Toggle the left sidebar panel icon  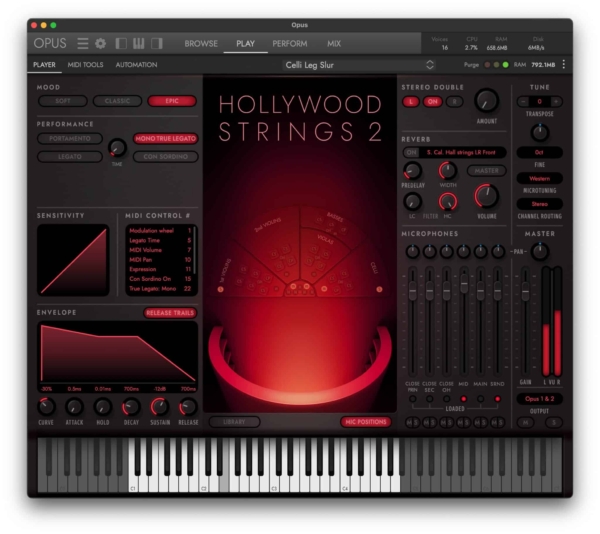[x=121, y=44]
